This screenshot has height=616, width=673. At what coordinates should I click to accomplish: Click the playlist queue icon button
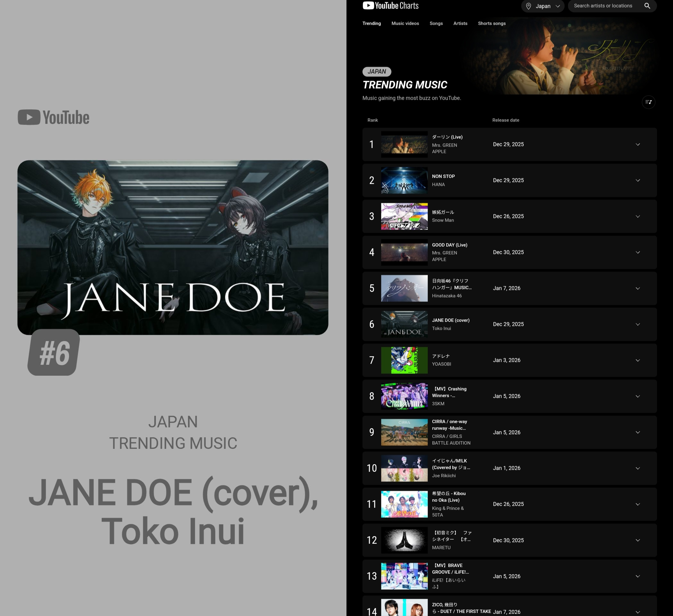648,102
